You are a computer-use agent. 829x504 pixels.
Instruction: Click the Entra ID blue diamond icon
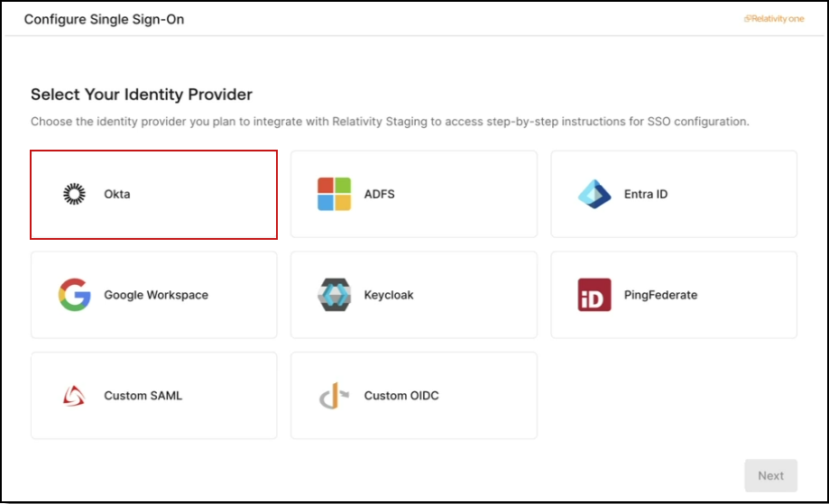pos(594,194)
